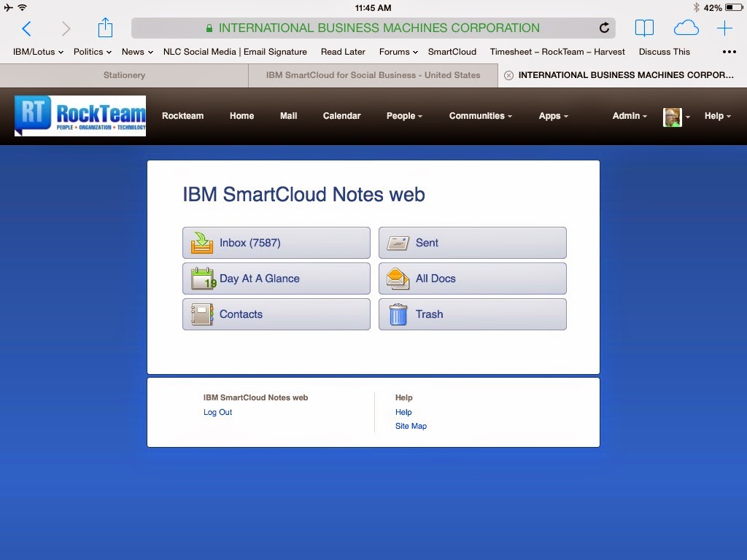Open the Sent button

pos(473,243)
